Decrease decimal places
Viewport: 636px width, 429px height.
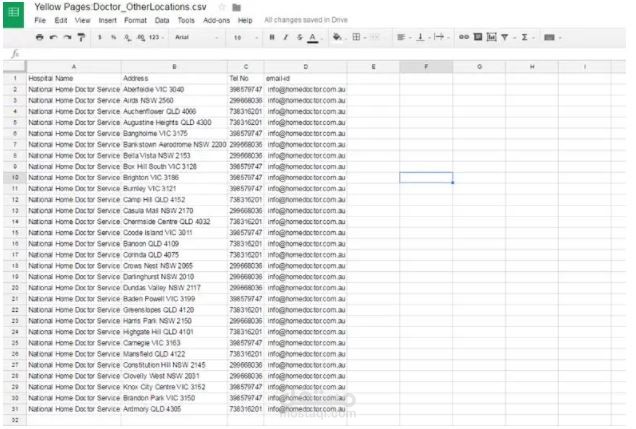(x=127, y=37)
